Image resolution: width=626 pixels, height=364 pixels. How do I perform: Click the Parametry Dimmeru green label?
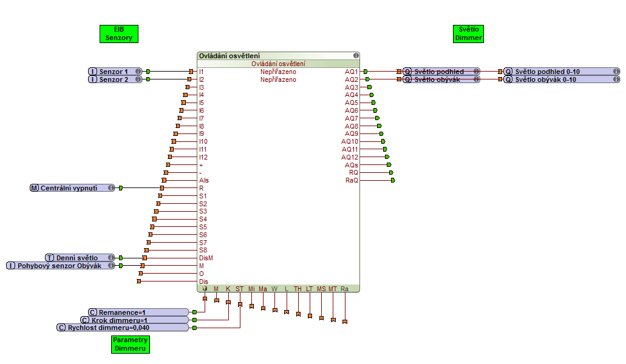pyautogui.click(x=131, y=344)
